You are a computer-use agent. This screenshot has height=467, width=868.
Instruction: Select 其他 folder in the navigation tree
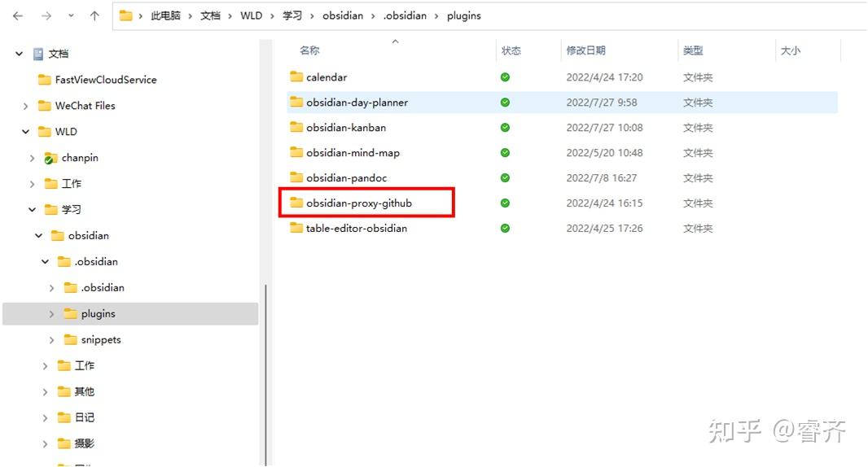[85, 391]
